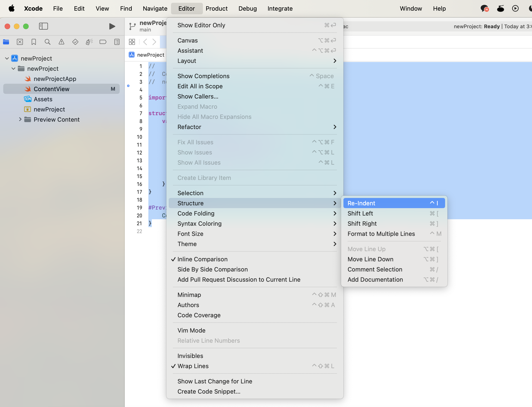Click newProject icon in the jump bar
This screenshot has height=407, width=532.
pyautogui.click(x=132, y=55)
